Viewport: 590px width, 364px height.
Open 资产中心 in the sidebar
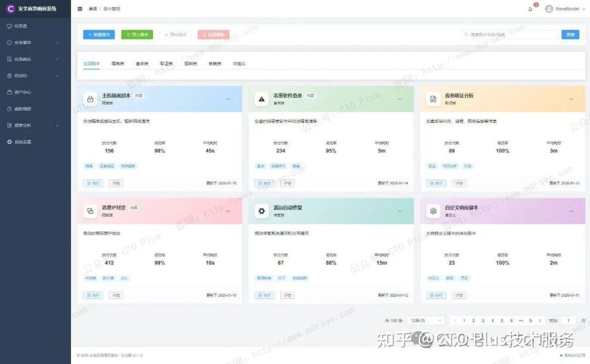[36, 92]
